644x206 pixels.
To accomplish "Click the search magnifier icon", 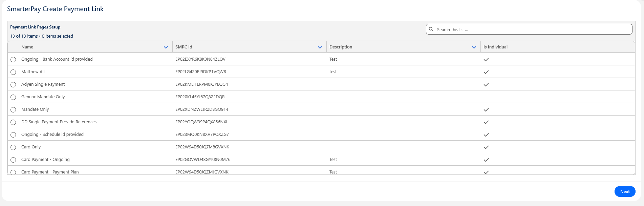I will click(431, 29).
